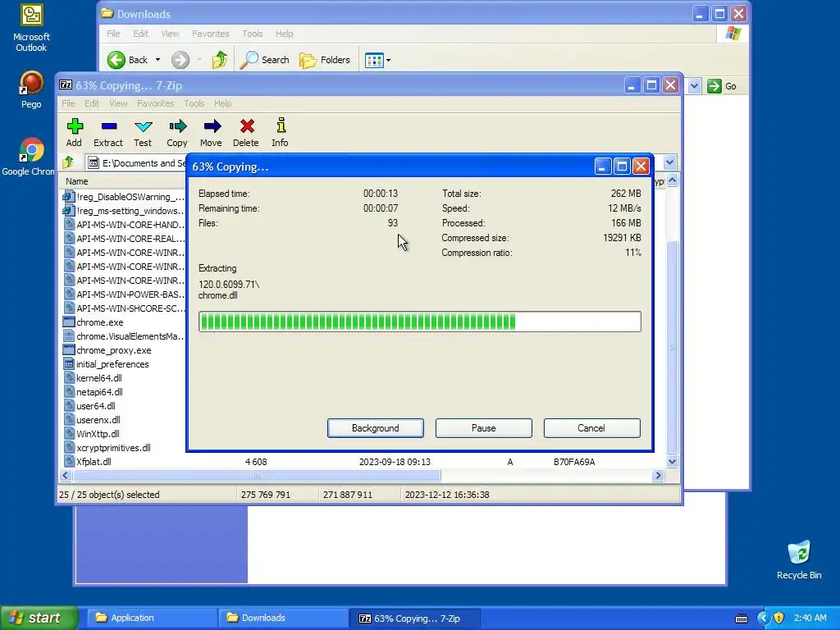Open the Favorites menu in 7-Zip
This screenshot has width=840, height=630.
155,103
